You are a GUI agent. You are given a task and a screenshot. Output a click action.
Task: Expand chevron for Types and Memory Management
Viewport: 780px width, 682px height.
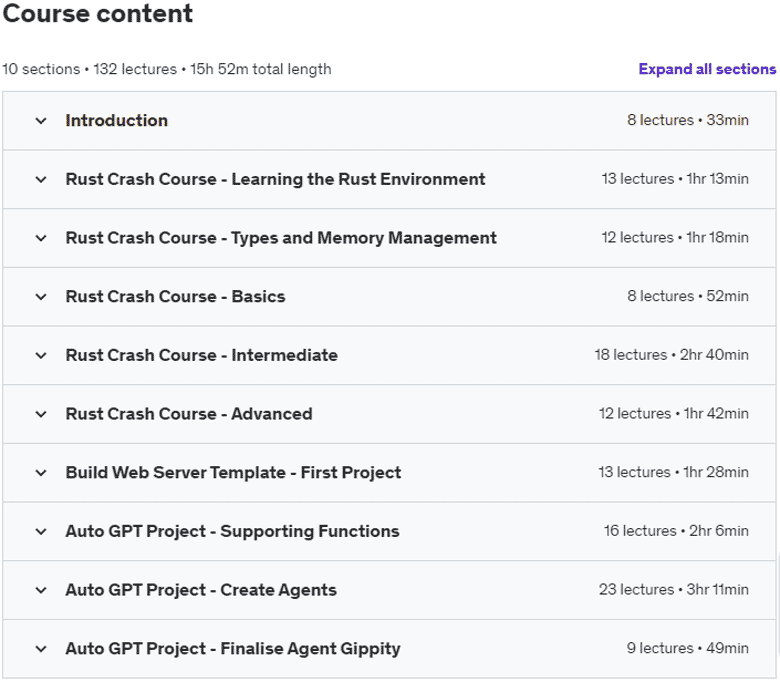(x=41, y=238)
